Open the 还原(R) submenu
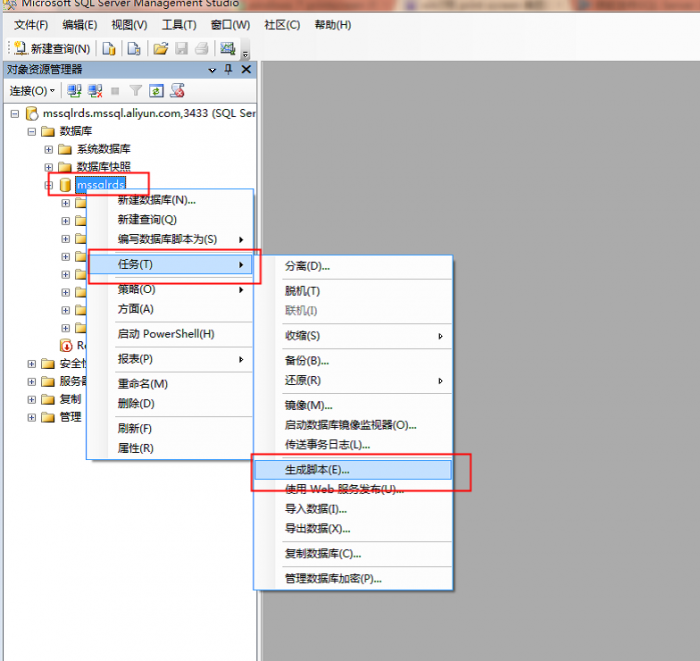Screen dimensions: 700x661 pos(353,381)
